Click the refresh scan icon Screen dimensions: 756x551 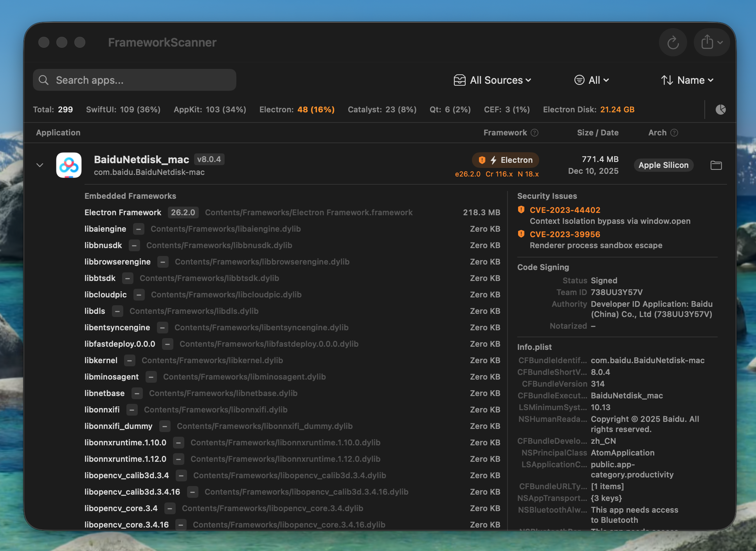click(673, 42)
